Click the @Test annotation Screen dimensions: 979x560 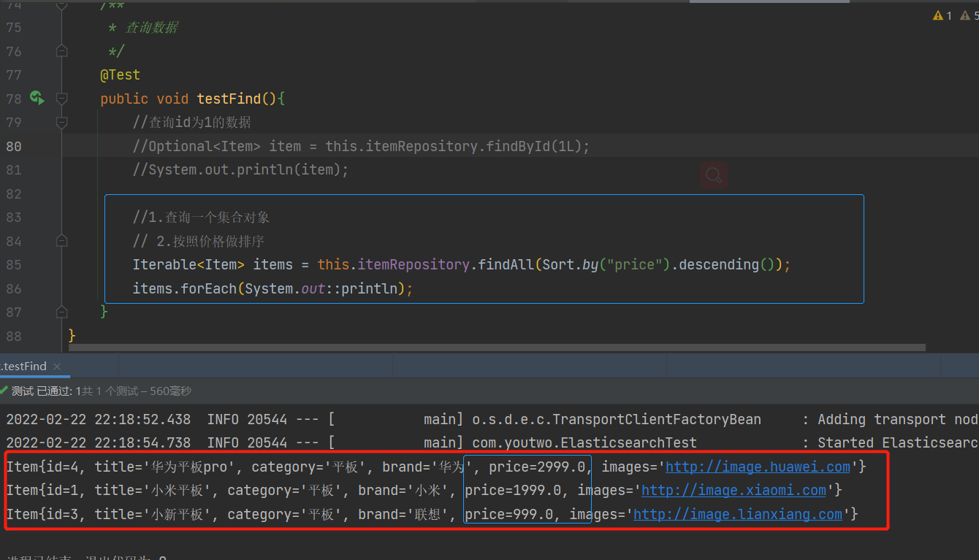point(121,74)
